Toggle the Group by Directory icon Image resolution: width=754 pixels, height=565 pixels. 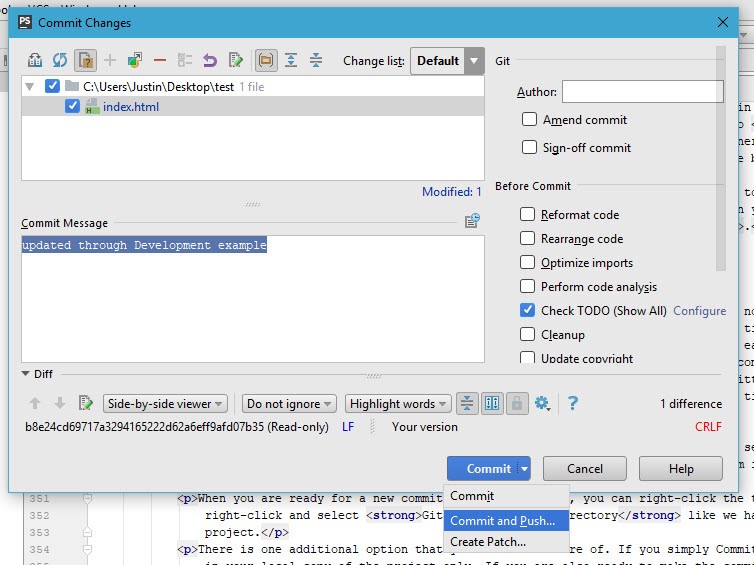pos(266,60)
